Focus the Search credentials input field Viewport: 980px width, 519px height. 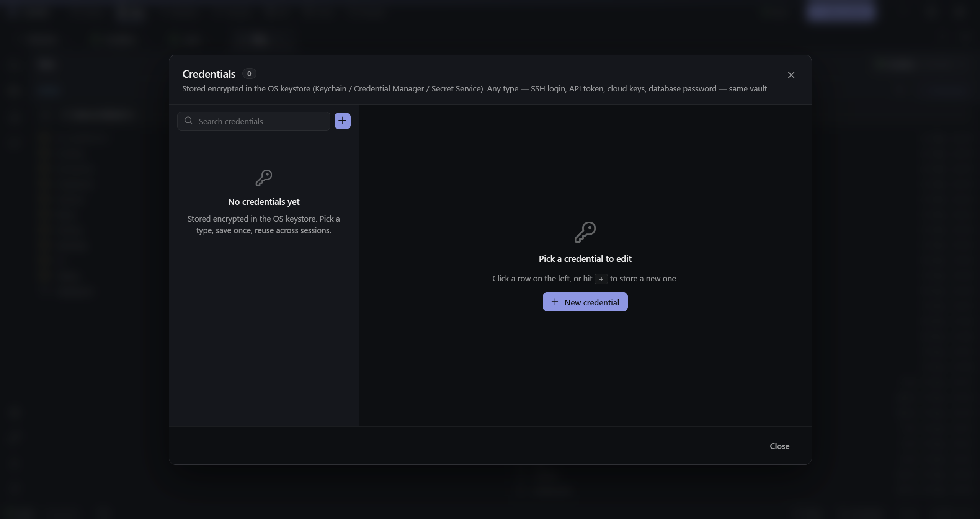pyautogui.click(x=253, y=121)
